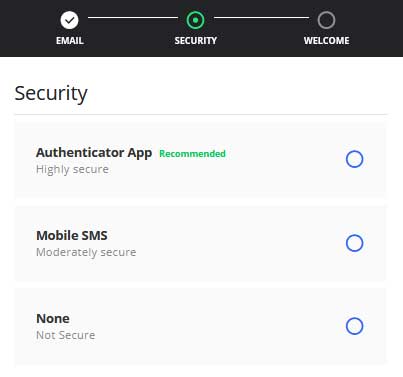This screenshot has width=403, height=377.
Task: Click the Mobile SMS option title
Action: pos(72,236)
